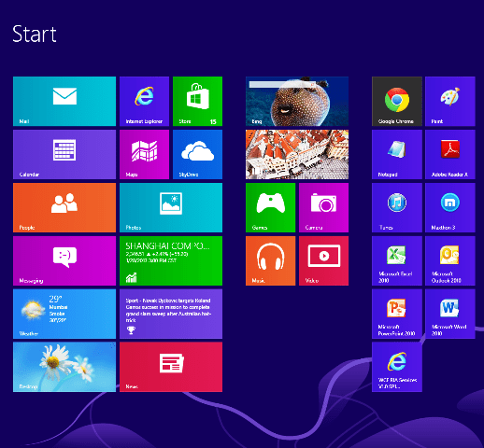484x448 pixels.
Task: Open the Weather tile
Action: 64,314
